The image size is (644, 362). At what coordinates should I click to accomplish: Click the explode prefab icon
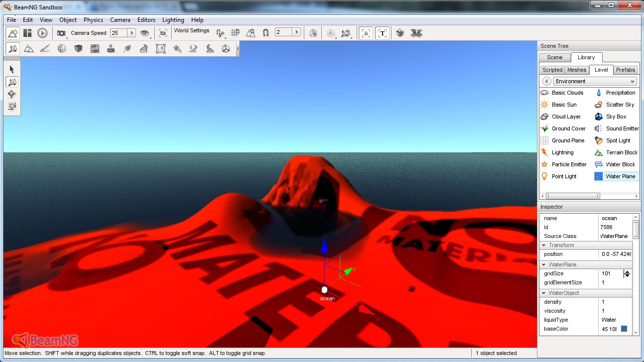click(x=416, y=33)
